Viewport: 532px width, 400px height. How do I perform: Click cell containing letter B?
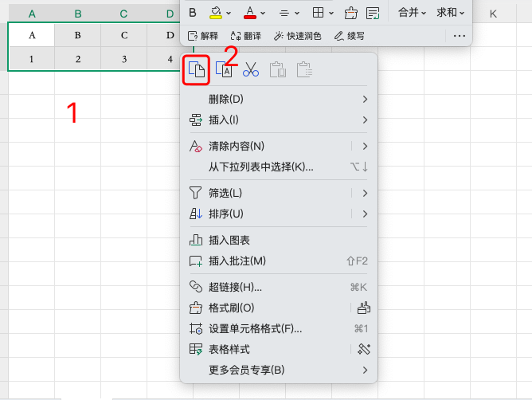(x=78, y=35)
